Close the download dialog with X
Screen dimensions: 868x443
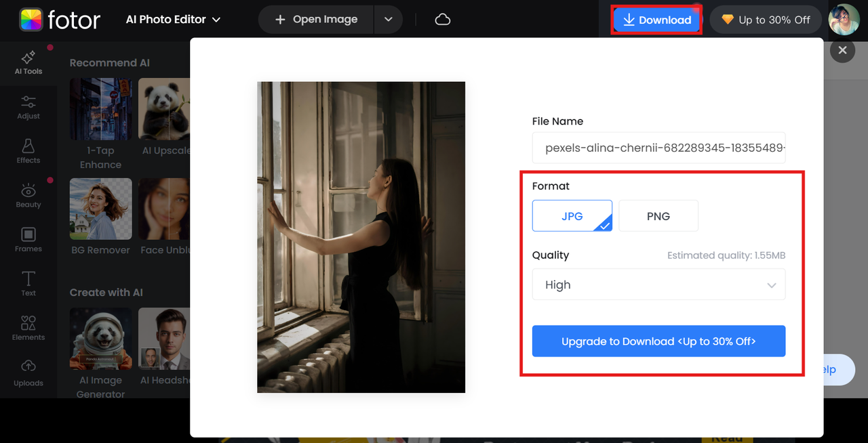842,50
